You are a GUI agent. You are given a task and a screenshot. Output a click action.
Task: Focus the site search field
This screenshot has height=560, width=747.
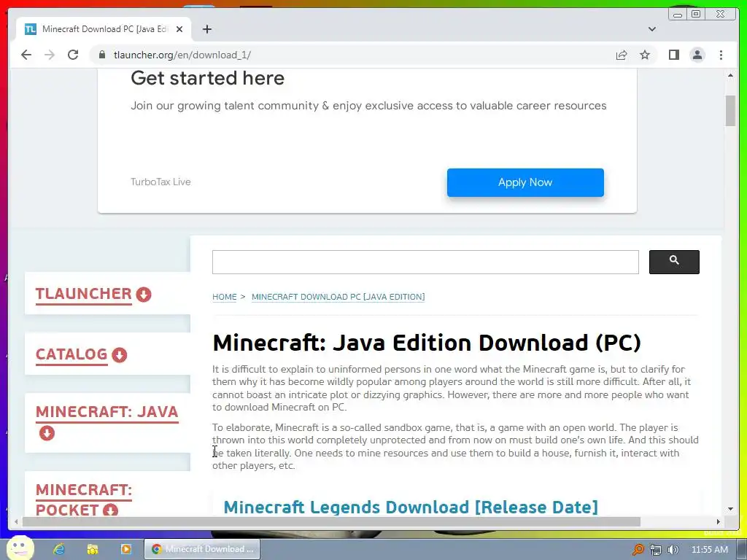point(425,262)
